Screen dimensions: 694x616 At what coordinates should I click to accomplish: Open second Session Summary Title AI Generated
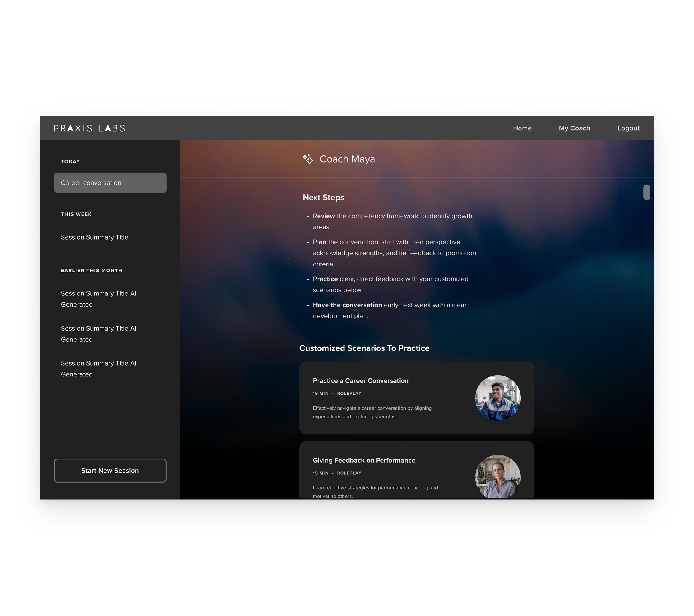click(98, 334)
